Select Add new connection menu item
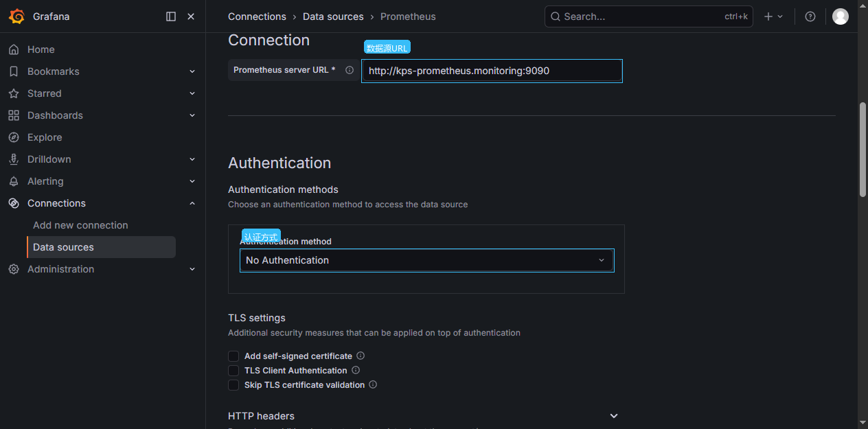 (x=80, y=225)
